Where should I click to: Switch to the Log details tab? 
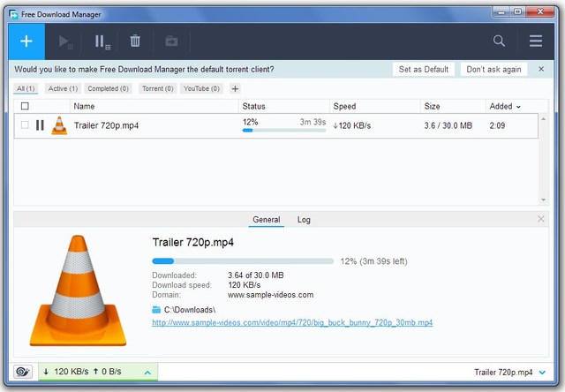304,220
